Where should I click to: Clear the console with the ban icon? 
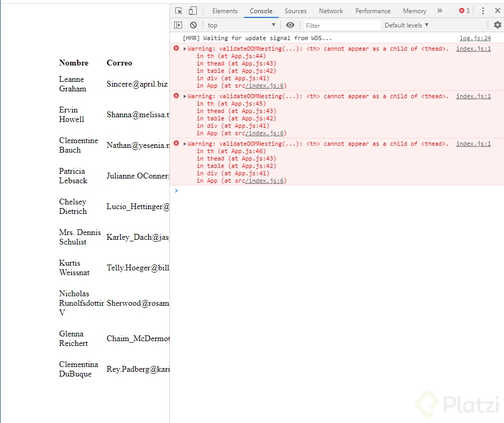click(x=193, y=25)
